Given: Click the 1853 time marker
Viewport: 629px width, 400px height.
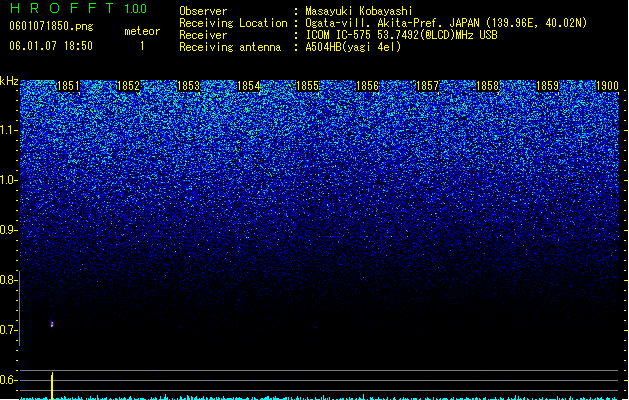Looking at the screenshot, I should 188,86.
